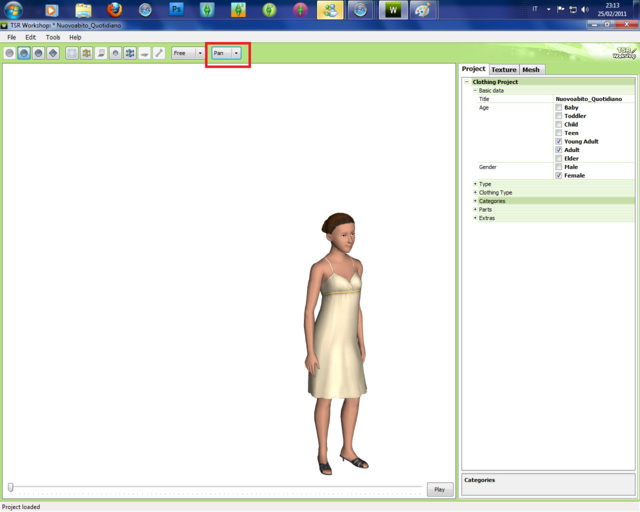The height and width of the screenshot is (512, 640).
Task: Toggle the light square bounding box icon
Action: tap(72, 53)
